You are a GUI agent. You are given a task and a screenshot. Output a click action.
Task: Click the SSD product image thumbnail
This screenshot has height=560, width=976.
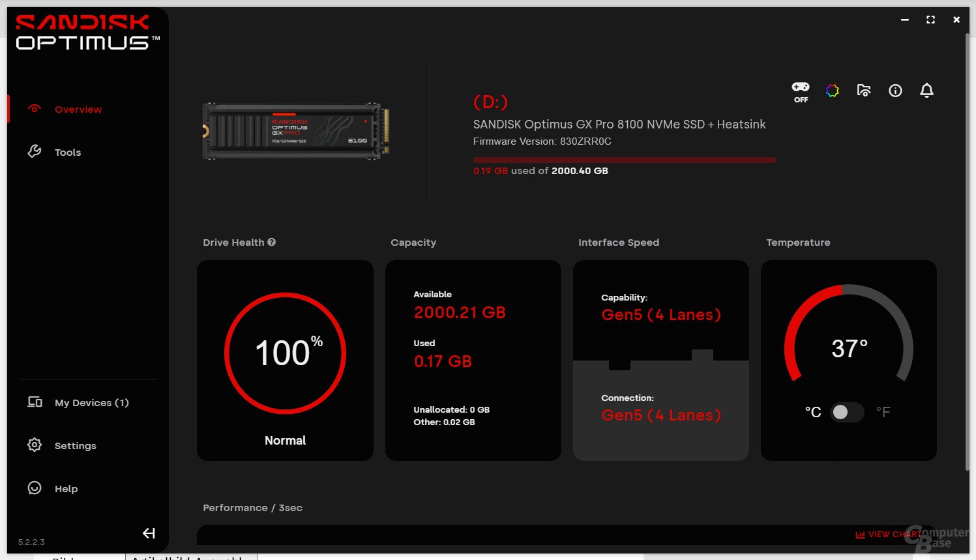pos(296,131)
